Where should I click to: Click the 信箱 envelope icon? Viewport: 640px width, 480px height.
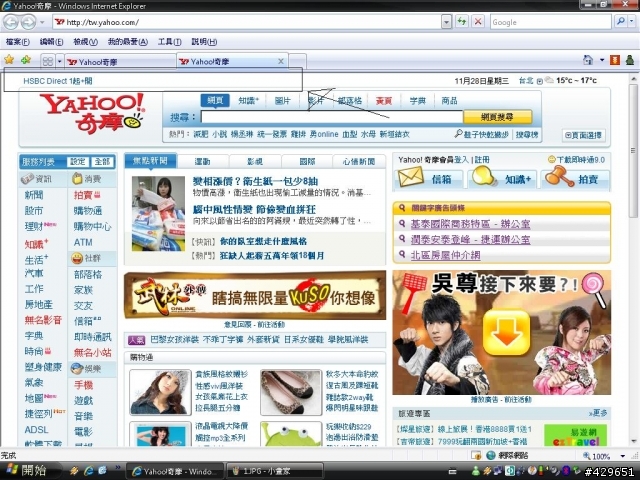[410, 178]
